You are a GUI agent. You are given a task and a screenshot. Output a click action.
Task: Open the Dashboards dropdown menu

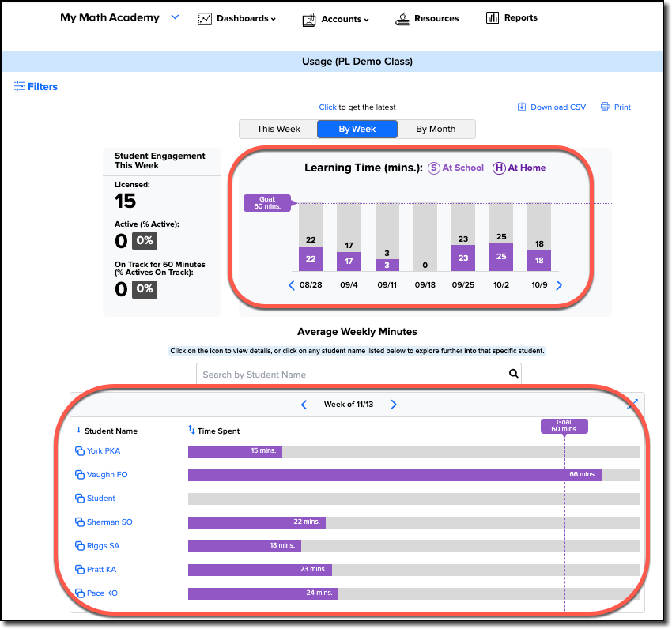pos(247,18)
